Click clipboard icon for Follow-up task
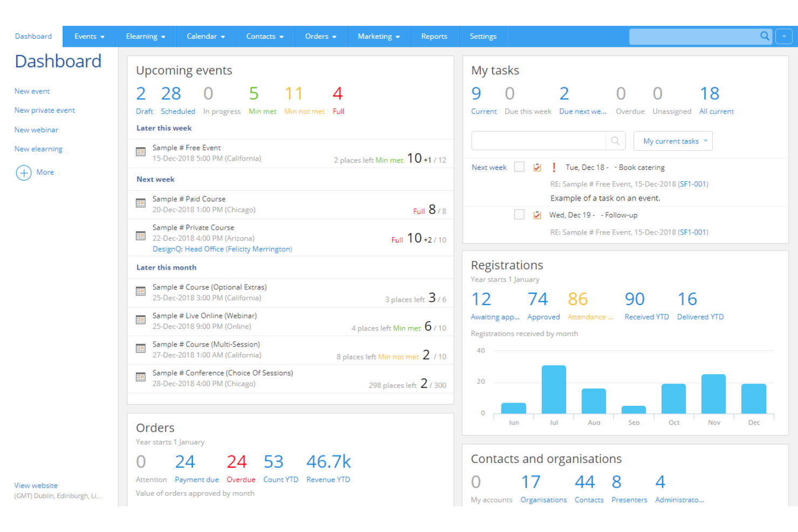Screen dimensions: 798x532 [537, 215]
